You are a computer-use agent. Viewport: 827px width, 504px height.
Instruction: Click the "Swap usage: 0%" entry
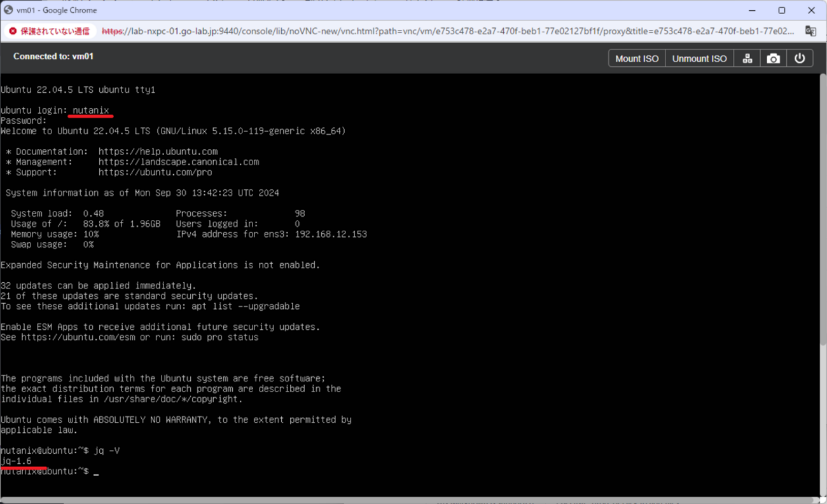point(52,245)
